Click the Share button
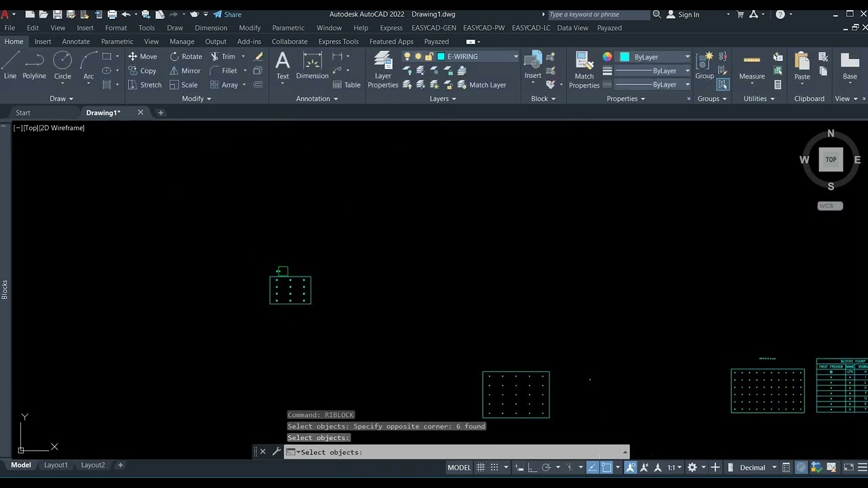This screenshot has width=868, height=488. (x=227, y=14)
